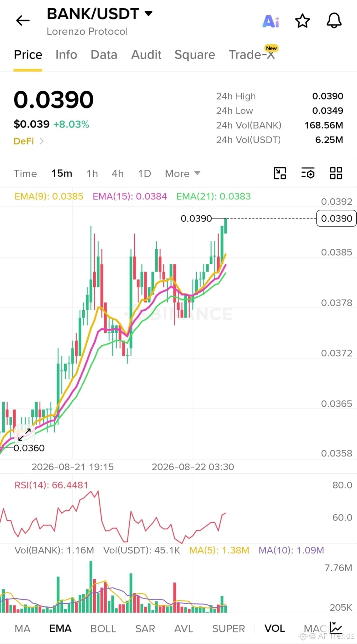Tap the large 0.0390 last price

pyautogui.click(x=54, y=100)
